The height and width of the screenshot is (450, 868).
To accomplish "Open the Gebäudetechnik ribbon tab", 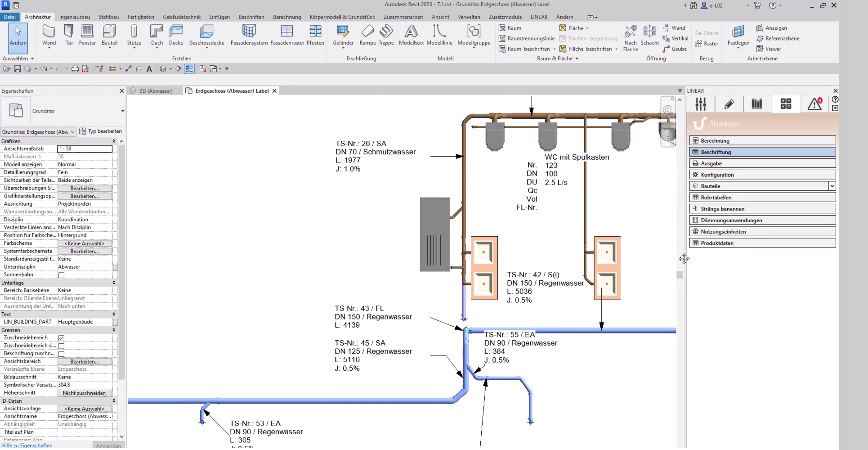I will [x=181, y=17].
